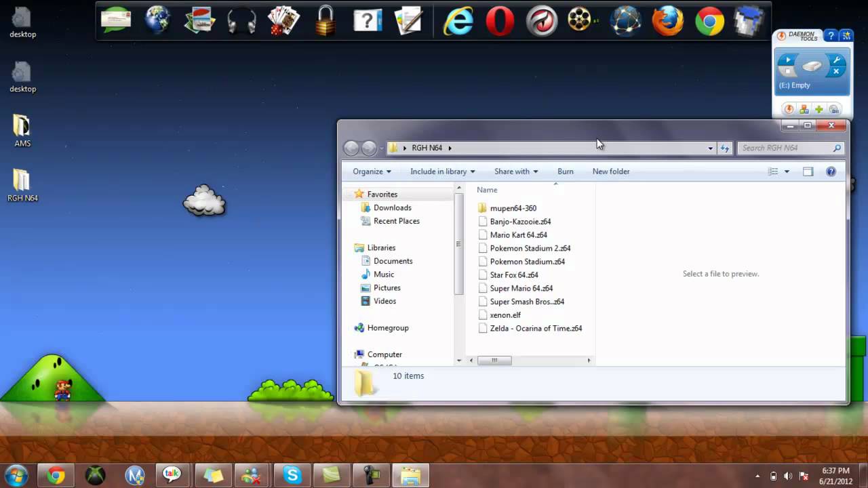Select Downloads in the navigation pane
This screenshot has width=868, height=488.
pos(392,207)
